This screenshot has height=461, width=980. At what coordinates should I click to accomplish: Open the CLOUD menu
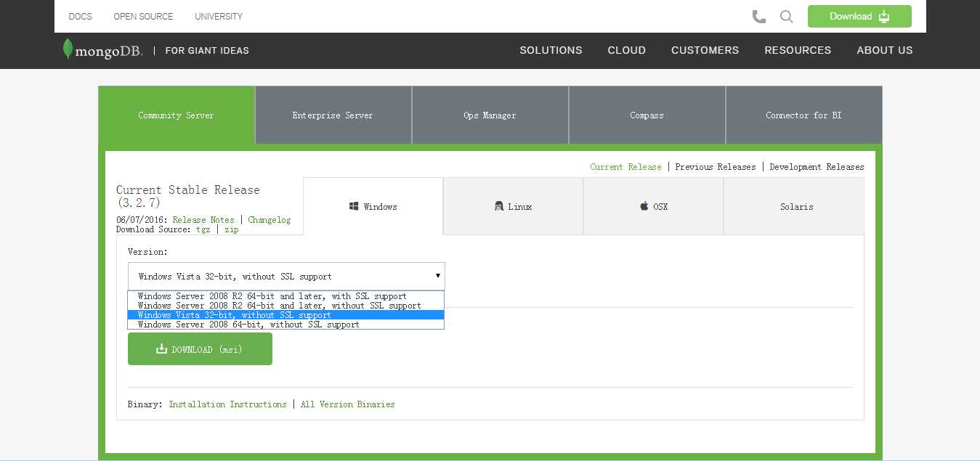627,50
